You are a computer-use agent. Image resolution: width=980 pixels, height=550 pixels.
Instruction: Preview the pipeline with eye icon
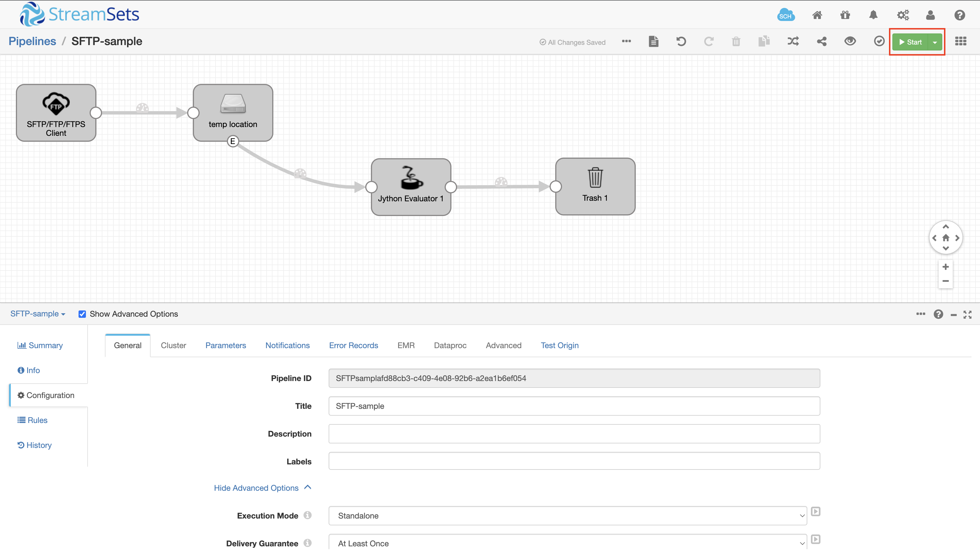pos(850,41)
